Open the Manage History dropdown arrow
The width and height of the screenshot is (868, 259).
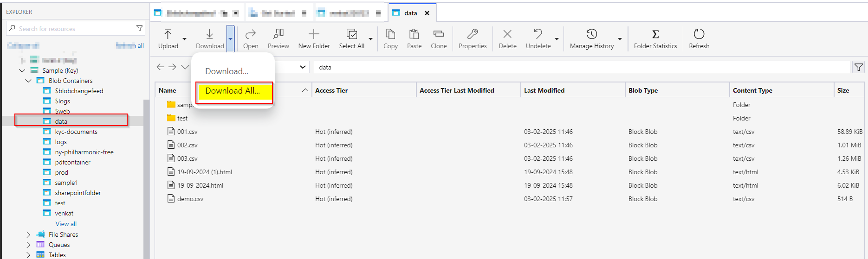(620, 39)
